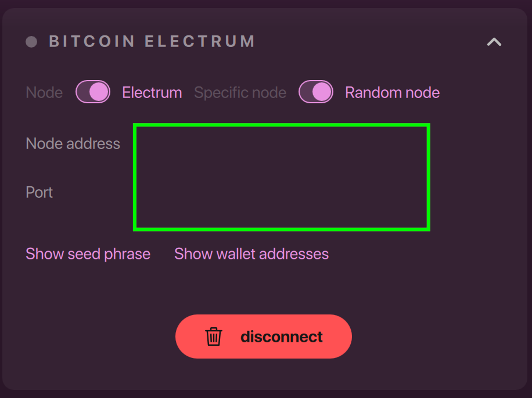Show wallet addresses list
The image size is (532, 398).
coord(251,254)
